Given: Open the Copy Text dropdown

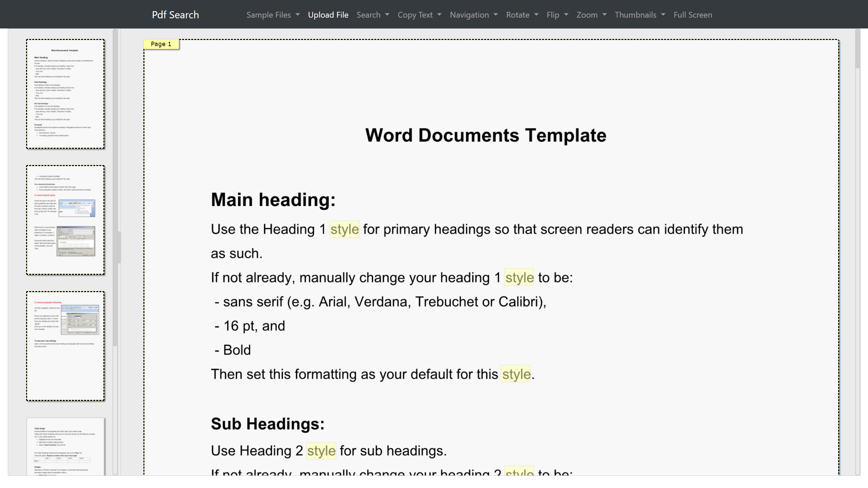Looking at the screenshot, I should [x=419, y=15].
